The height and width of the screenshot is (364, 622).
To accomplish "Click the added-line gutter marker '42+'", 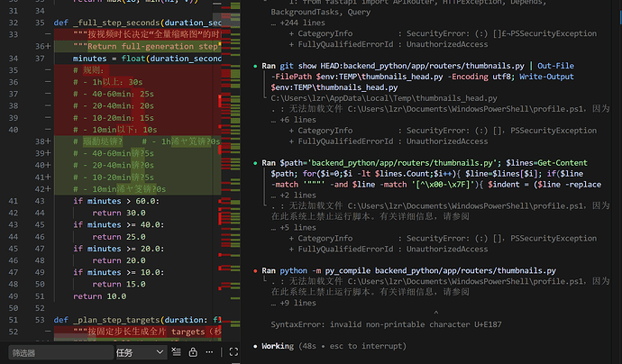I will click(43, 189).
